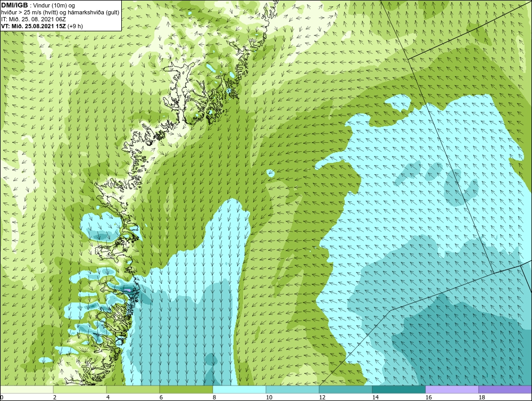Click the 'IT: Mið. 25. 08. 2021 06Z' line
Image resolution: width=532 pixels, height=401 pixels.
[x=34, y=19]
